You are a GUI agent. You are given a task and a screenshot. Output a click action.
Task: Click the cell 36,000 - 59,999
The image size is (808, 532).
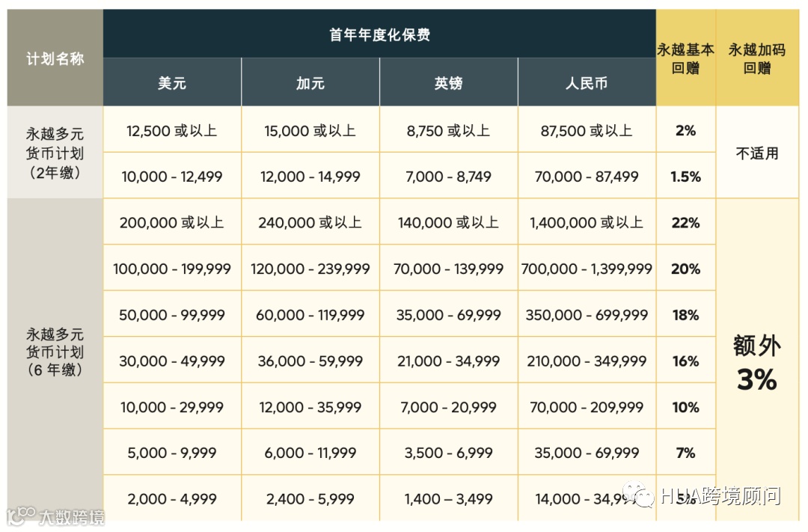(x=310, y=360)
